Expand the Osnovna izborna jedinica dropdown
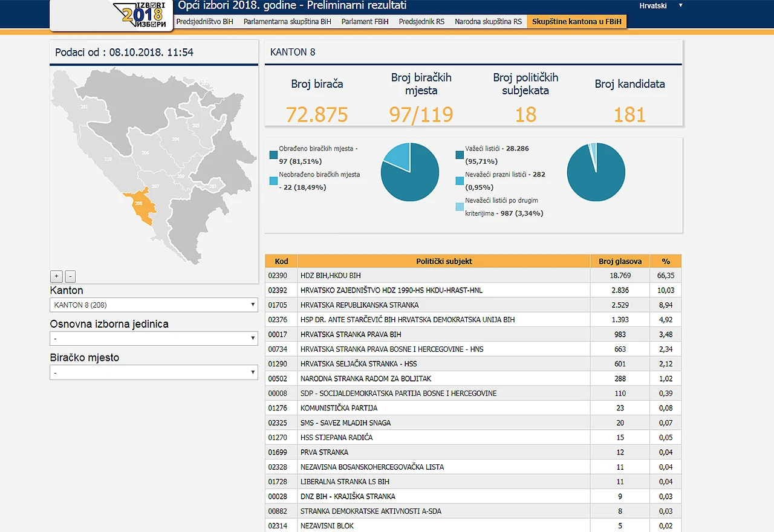774x532 pixels. [154, 339]
